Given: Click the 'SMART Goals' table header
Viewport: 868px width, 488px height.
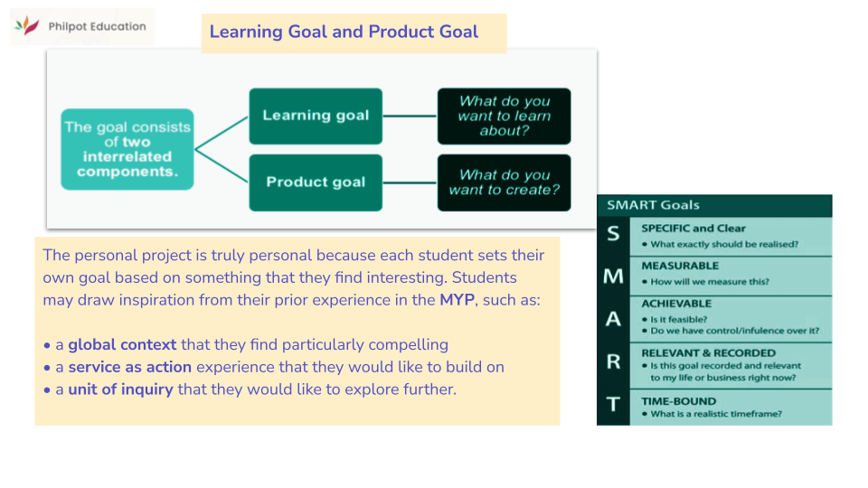Looking at the screenshot, I should coord(653,205).
